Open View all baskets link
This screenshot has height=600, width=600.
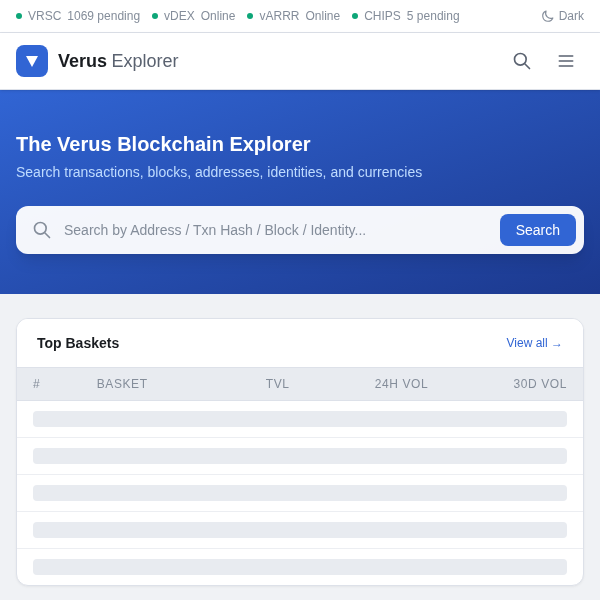[534, 343]
